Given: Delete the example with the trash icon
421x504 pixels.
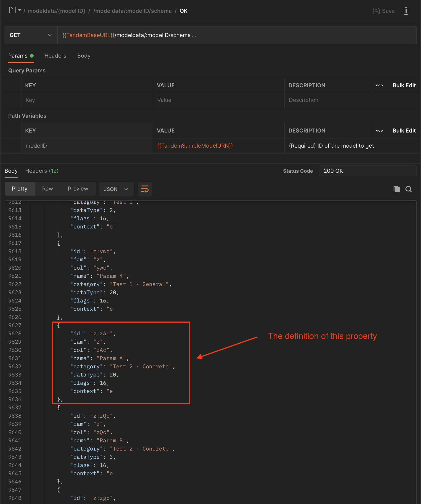Looking at the screenshot, I should [x=406, y=11].
